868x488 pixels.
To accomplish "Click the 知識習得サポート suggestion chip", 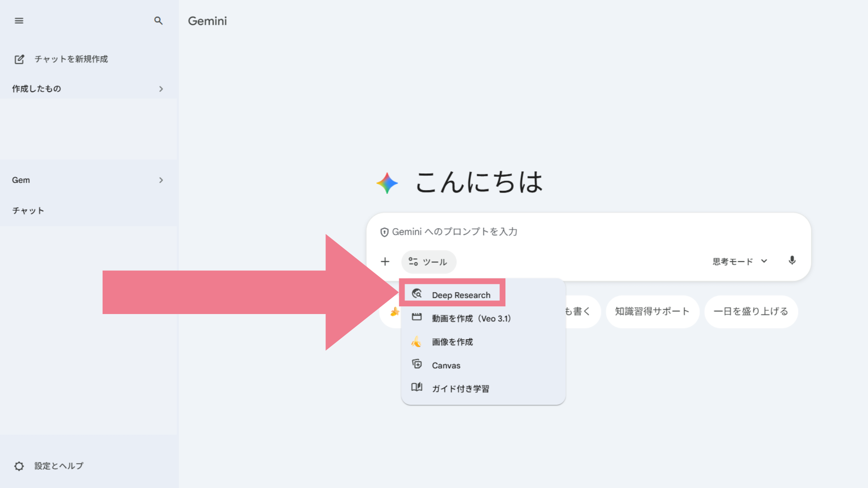I will pyautogui.click(x=652, y=311).
